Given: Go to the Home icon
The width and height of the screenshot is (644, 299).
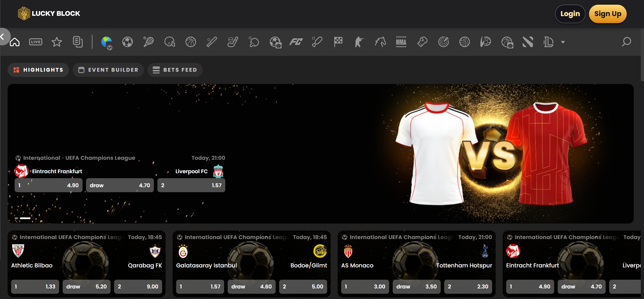Looking at the screenshot, I should pyautogui.click(x=15, y=42).
